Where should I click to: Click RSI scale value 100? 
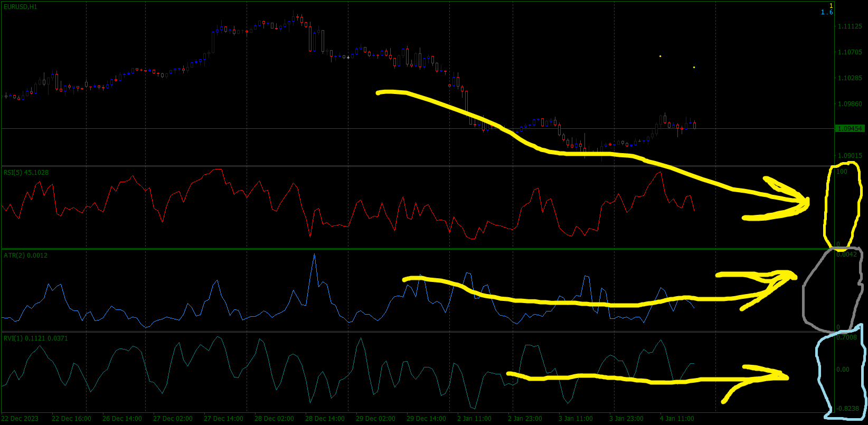click(x=843, y=172)
